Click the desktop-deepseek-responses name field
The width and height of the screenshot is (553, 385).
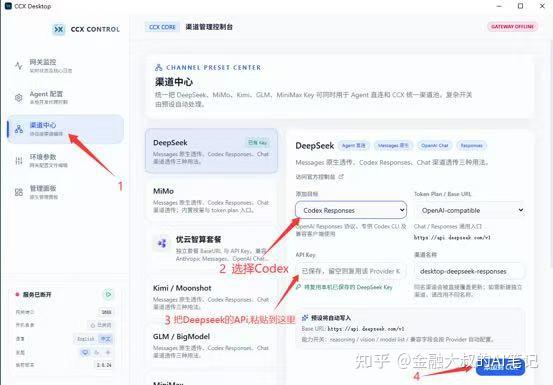(470, 271)
